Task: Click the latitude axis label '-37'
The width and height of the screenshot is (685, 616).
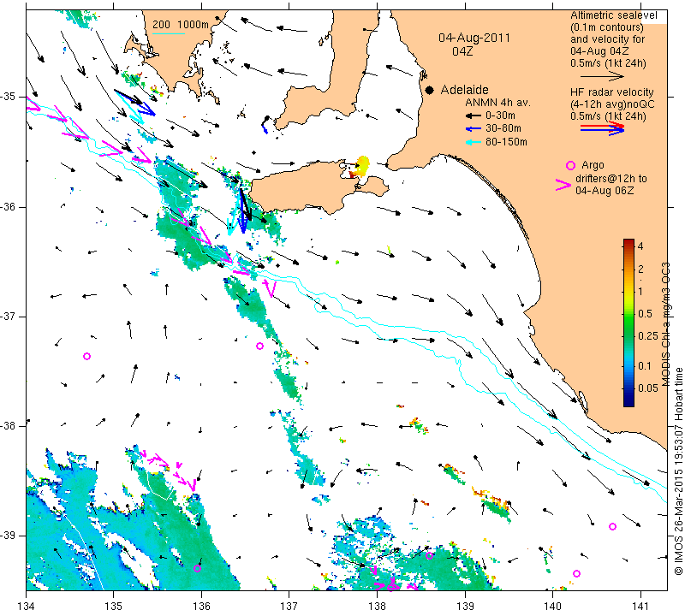Action: pyautogui.click(x=9, y=316)
